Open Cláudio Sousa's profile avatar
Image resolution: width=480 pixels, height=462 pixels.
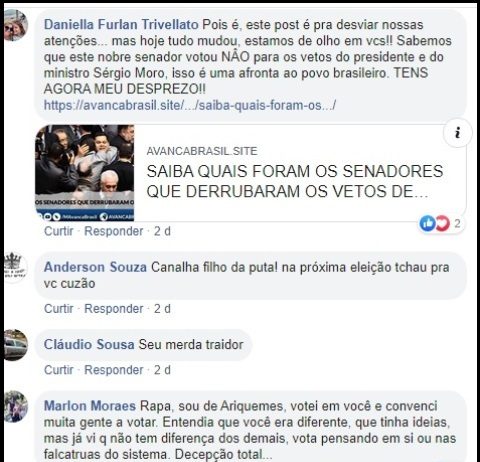(16, 345)
